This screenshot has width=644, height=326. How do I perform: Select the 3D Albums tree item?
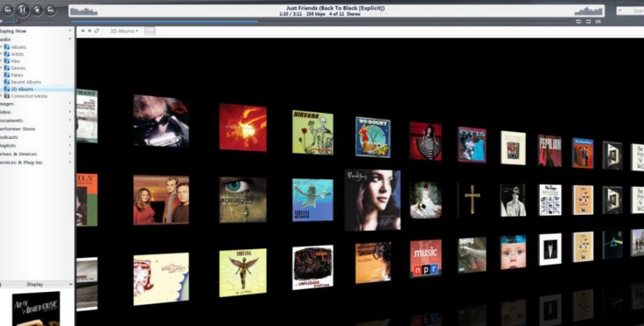(x=37, y=89)
